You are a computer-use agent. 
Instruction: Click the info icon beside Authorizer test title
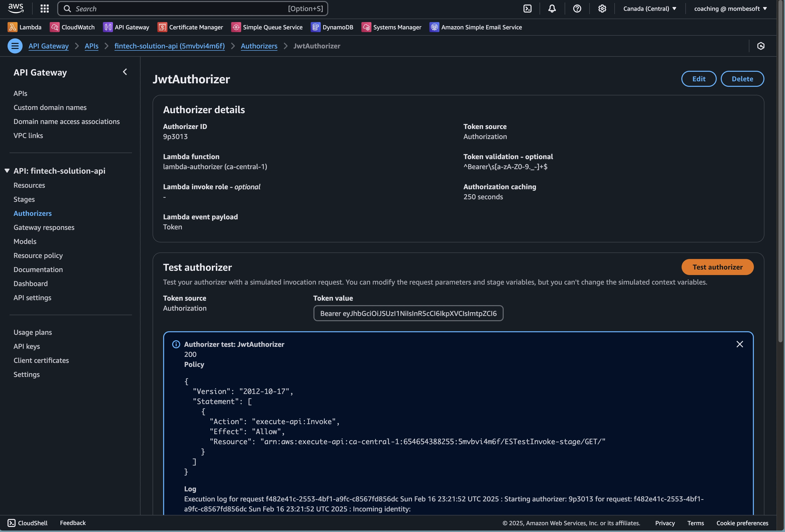coord(176,344)
